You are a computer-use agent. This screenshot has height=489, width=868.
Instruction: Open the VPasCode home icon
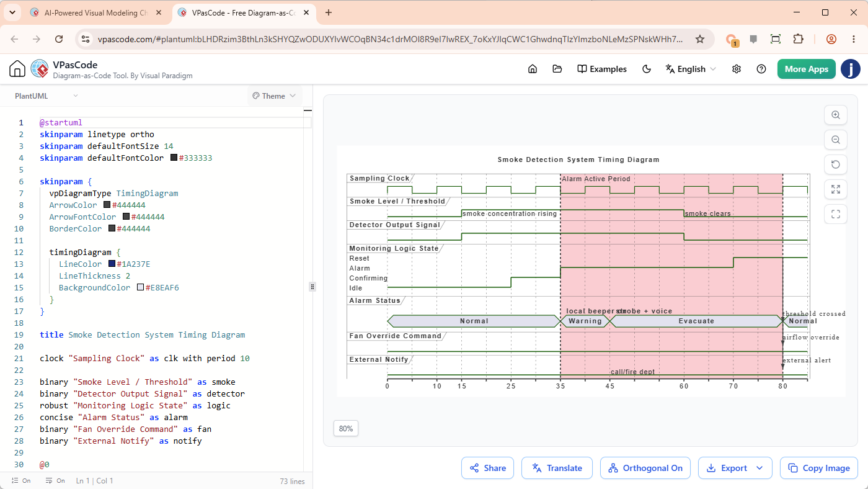17,69
